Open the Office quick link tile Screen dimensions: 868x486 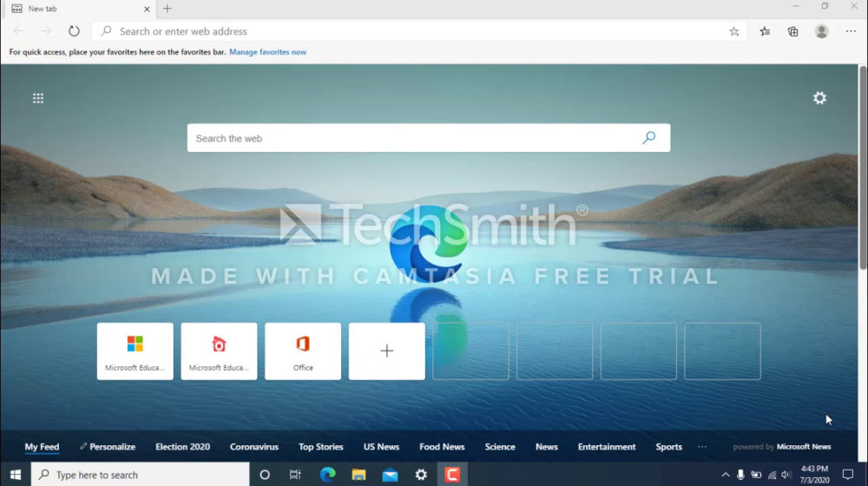click(x=303, y=351)
